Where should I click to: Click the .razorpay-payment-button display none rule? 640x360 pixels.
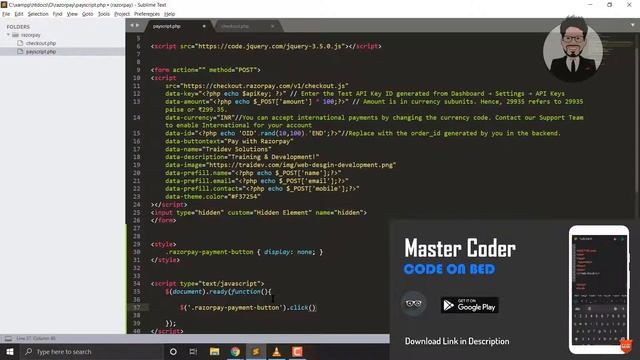244,252
